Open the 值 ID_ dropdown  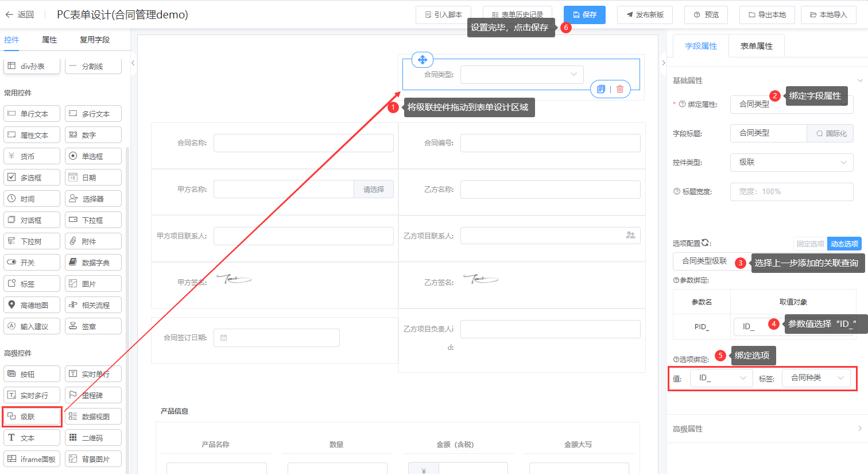click(721, 378)
